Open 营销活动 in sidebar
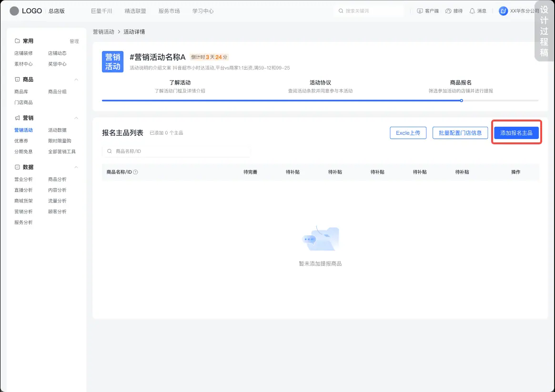 (x=23, y=130)
